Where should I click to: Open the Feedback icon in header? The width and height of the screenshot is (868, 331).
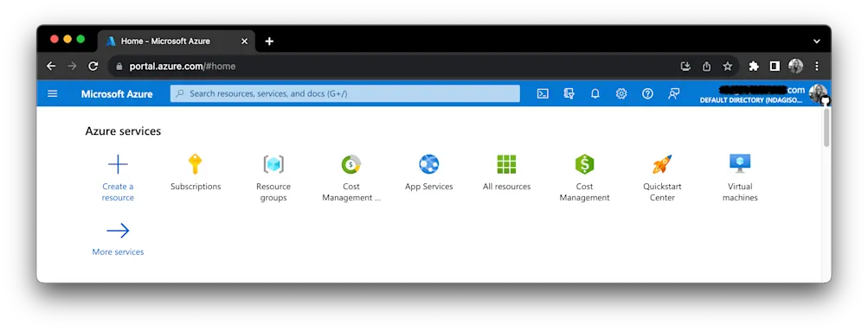(673, 94)
